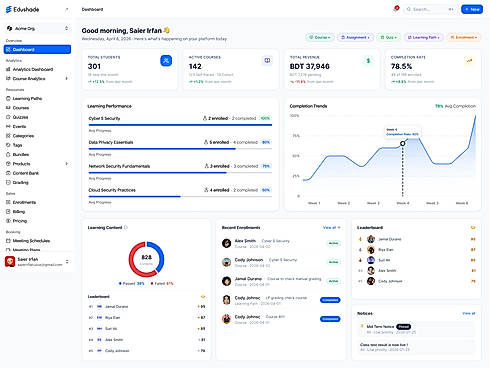
Task: Click the 'BDT 37,946' revenue value
Action: (310, 66)
